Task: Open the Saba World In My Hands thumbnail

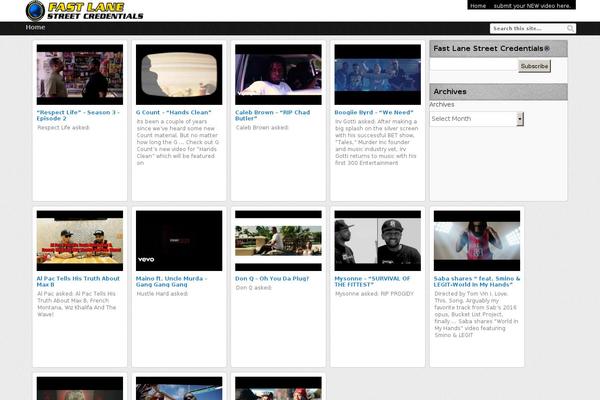Action: point(477,240)
